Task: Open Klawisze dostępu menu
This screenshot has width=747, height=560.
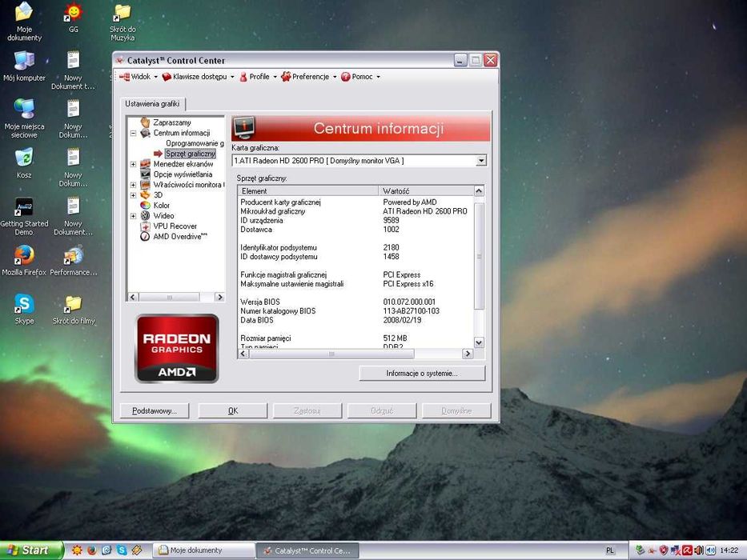Action: pos(198,77)
